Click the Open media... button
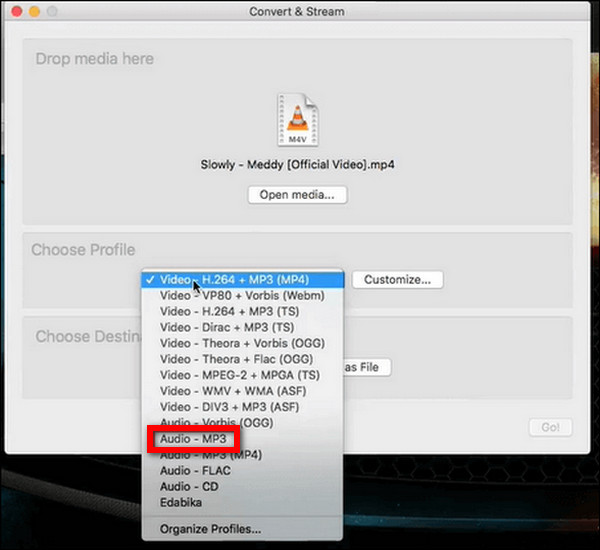This screenshot has width=600, height=550. [x=297, y=195]
